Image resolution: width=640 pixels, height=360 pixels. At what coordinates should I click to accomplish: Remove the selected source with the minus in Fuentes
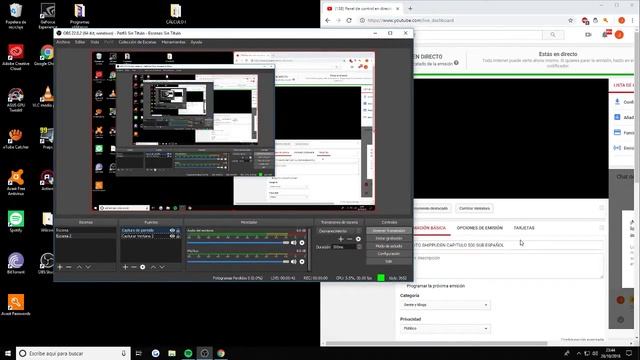pos(134,267)
